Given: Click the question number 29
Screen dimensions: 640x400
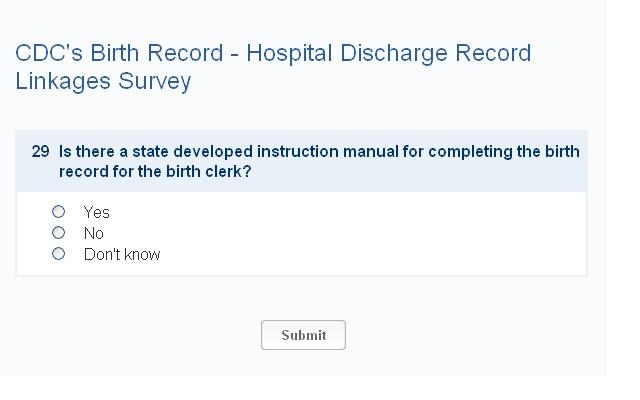Looking at the screenshot, I should point(40,152).
